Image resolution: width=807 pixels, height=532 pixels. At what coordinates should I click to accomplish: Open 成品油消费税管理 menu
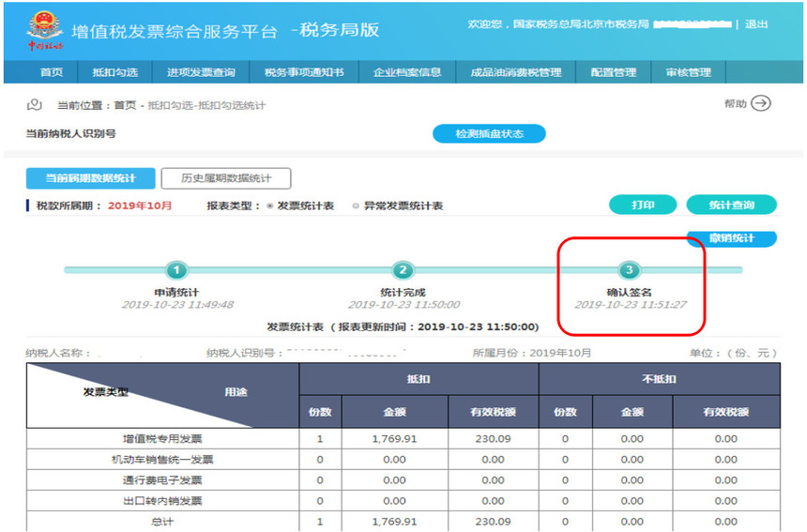[516, 72]
